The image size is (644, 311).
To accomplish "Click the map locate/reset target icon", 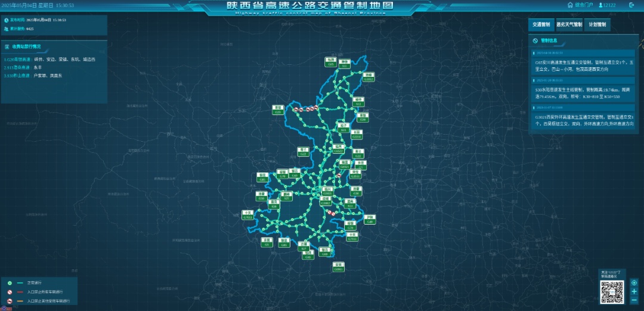I will 634,282.
